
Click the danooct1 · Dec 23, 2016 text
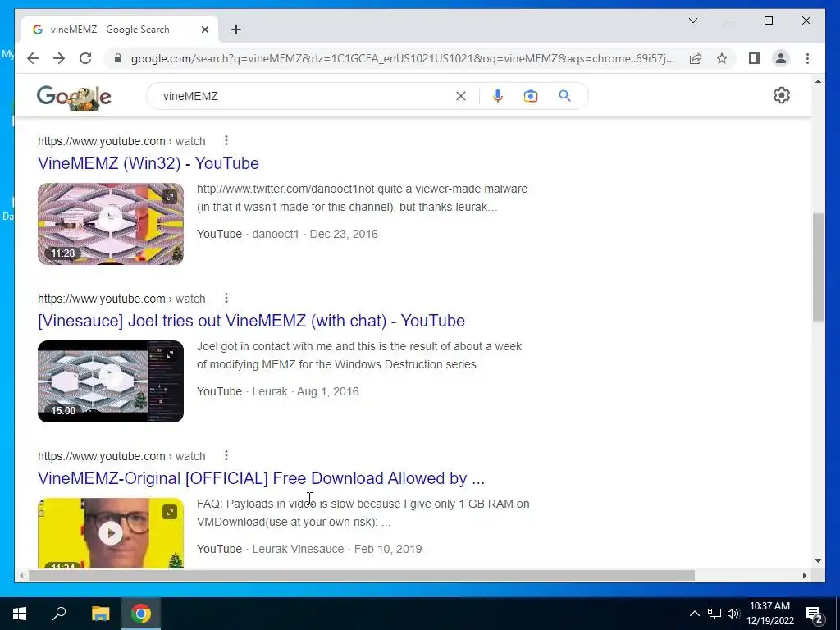[x=315, y=234]
